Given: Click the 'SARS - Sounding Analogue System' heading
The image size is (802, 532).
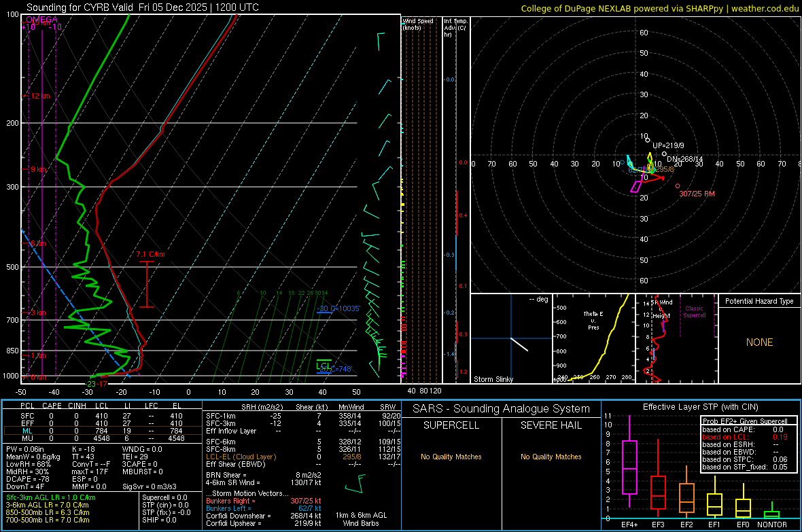Looking at the screenshot, I should tap(502, 409).
